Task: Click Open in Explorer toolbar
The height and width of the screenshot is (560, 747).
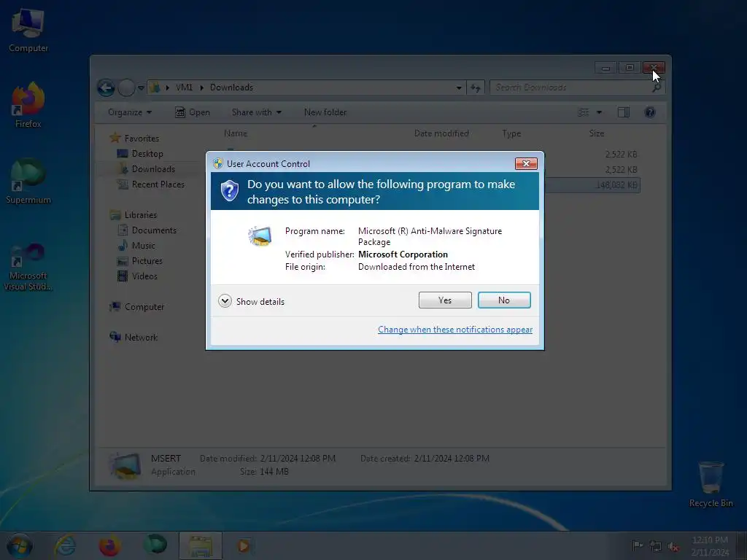Action: (193, 112)
